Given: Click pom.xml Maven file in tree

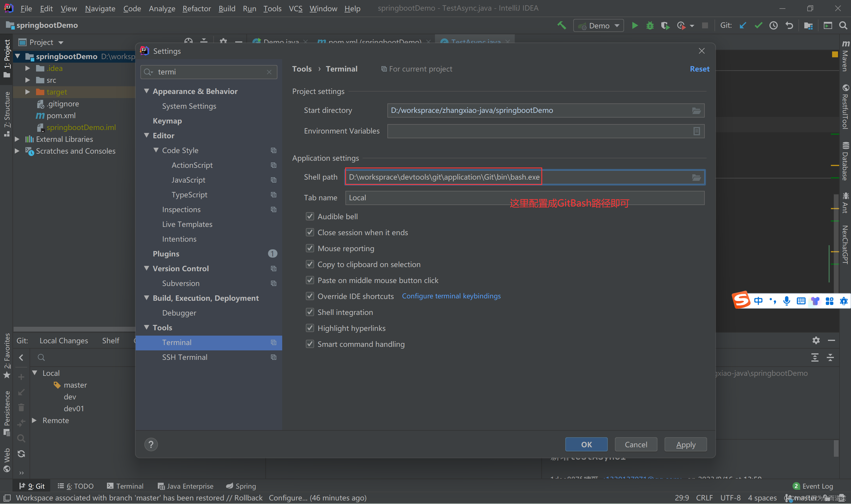Looking at the screenshot, I should tap(61, 116).
